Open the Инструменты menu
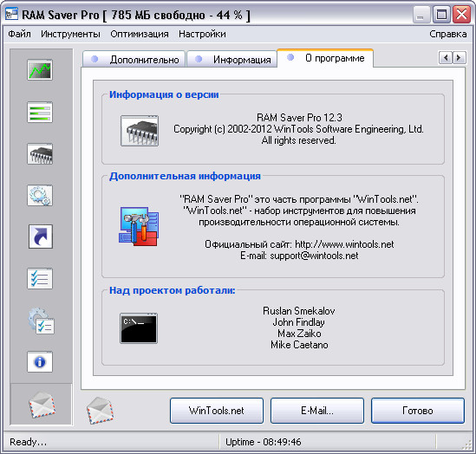Viewport: 476px width, 454px height. (x=70, y=34)
